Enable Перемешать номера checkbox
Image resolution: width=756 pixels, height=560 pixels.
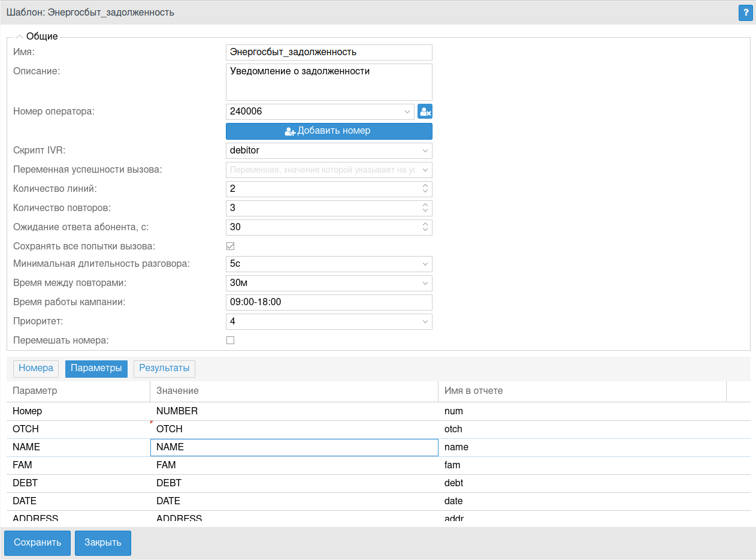pos(230,341)
